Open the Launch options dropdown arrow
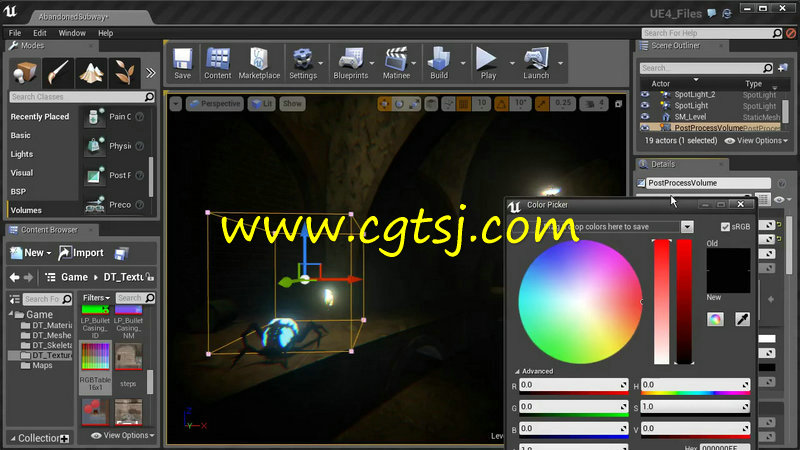The width and height of the screenshot is (800, 450). tap(560, 63)
